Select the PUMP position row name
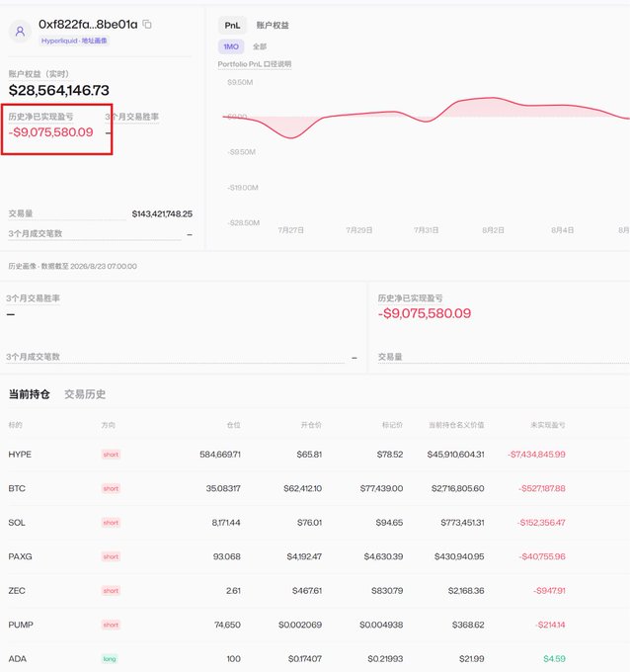 [x=21, y=625]
